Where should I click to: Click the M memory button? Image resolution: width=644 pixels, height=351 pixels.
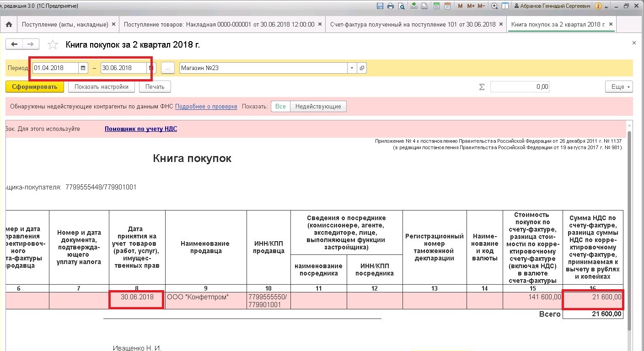point(461,6)
